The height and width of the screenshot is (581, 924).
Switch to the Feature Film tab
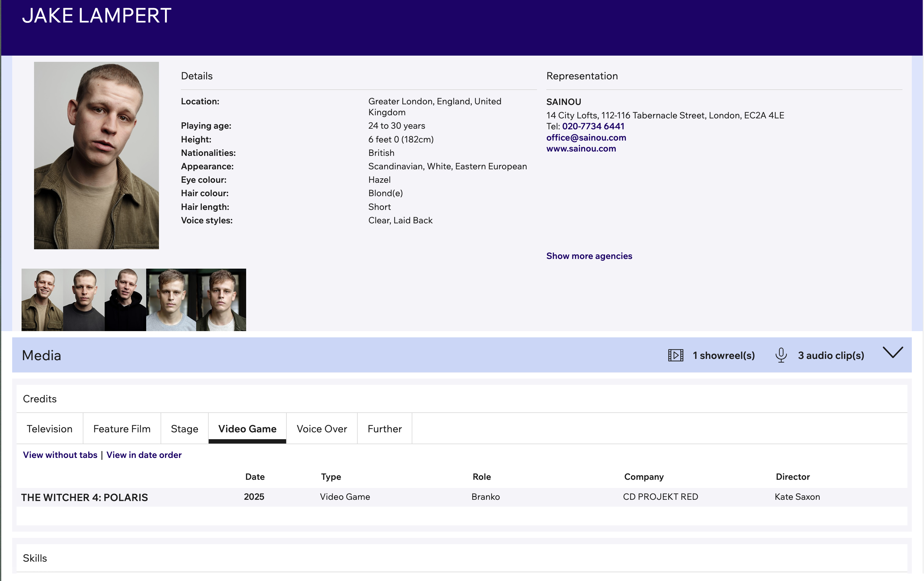click(122, 429)
